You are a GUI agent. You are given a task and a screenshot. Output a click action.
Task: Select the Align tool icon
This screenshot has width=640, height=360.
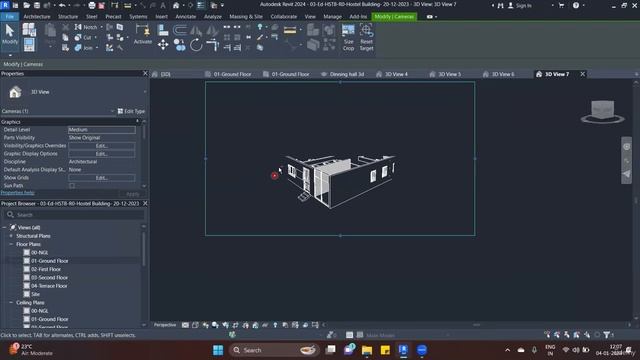(x=163, y=30)
